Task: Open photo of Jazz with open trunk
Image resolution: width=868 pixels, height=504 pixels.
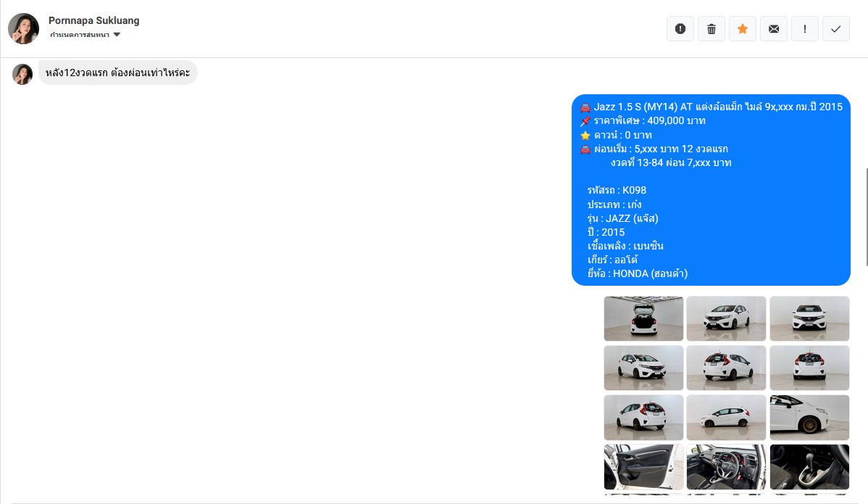Action: tap(643, 318)
